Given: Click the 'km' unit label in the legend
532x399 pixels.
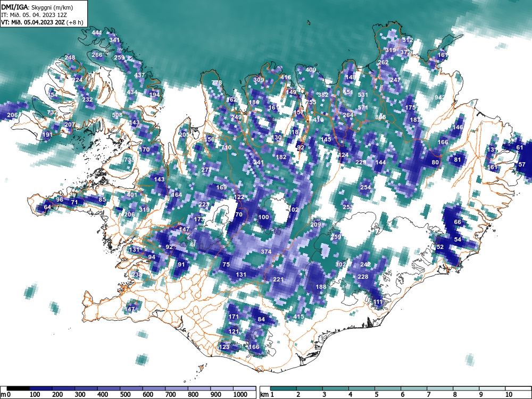Looking at the screenshot, I should point(264,395).
